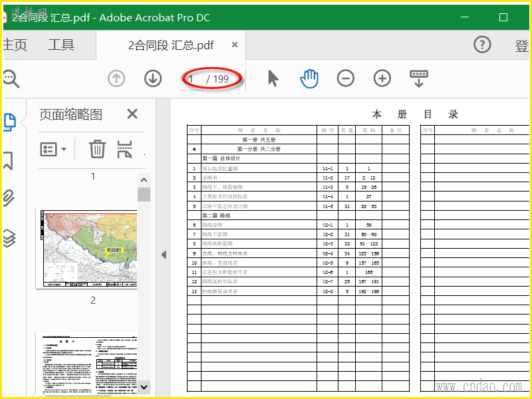Go to next page with down arrow
532x399 pixels.
[x=153, y=78]
